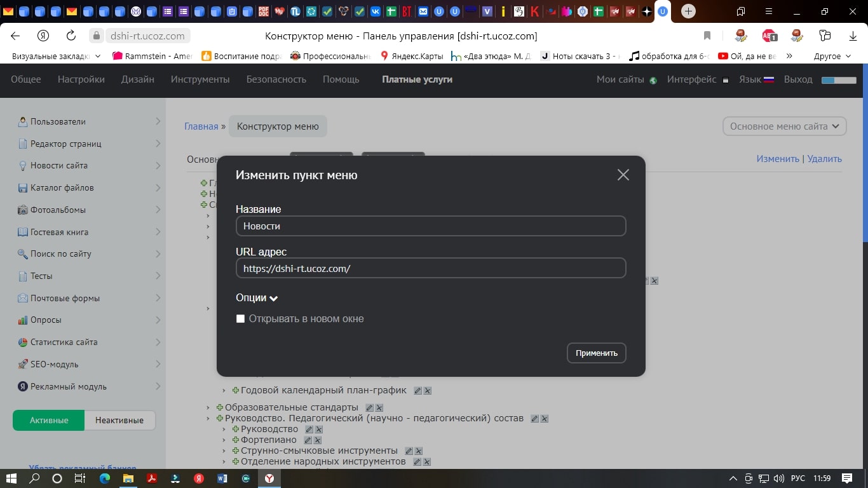Open the Инструменты top menu
The image size is (868, 488).
pos(200,79)
